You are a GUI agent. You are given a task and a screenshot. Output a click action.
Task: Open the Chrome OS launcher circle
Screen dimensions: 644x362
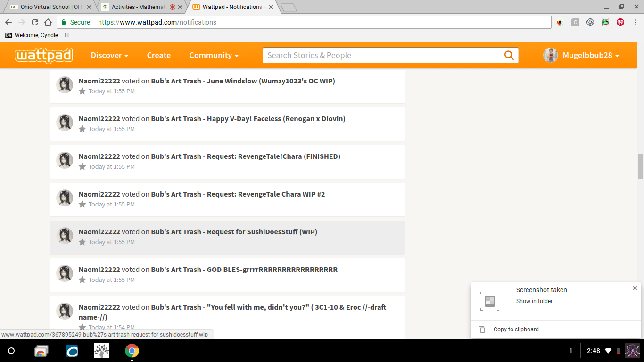coord(12,351)
